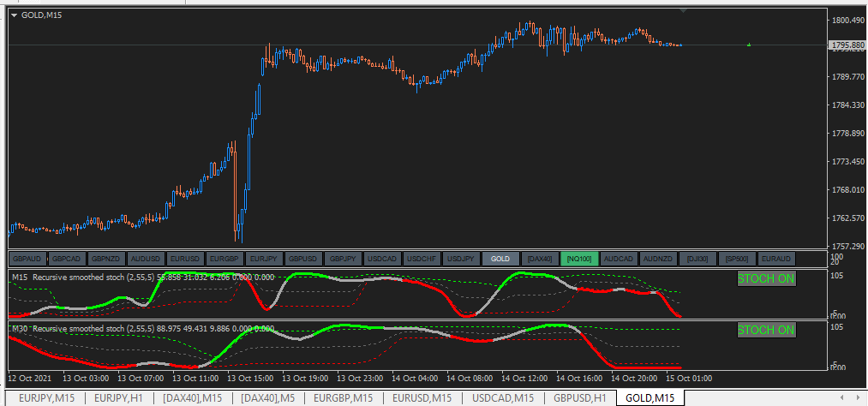Load the USDCHF symbol button
The height and width of the screenshot is (406, 868).
click(422, 259)
